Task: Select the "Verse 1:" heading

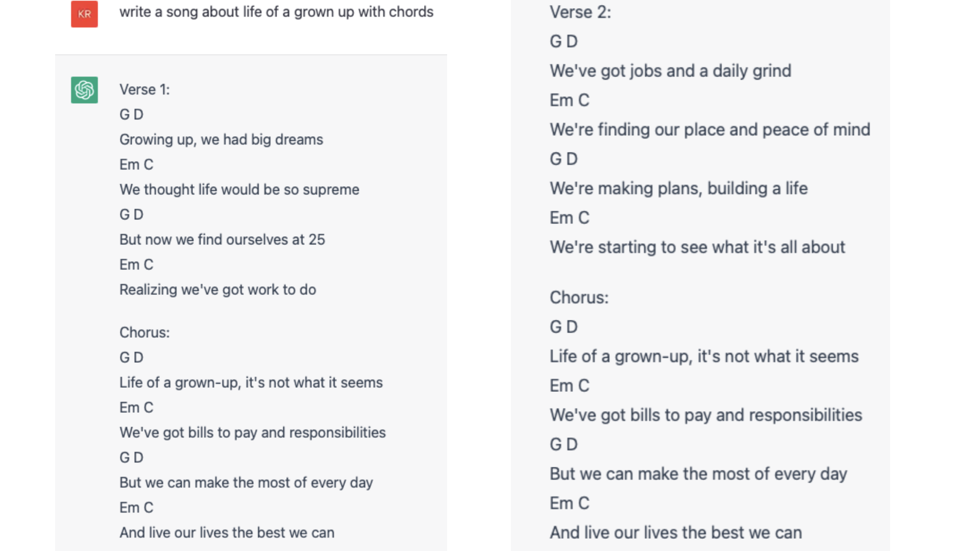Action: coord(144,89)
